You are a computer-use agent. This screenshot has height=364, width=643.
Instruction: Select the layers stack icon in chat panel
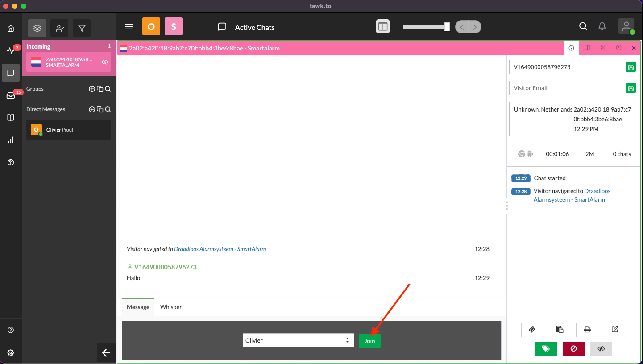[x=37, y=28]
